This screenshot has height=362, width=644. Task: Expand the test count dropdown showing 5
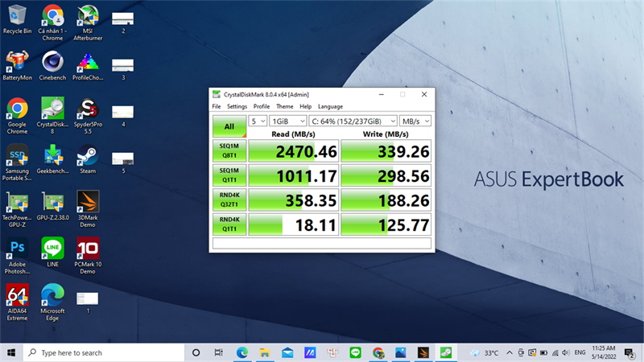click(x=258, y=121)
